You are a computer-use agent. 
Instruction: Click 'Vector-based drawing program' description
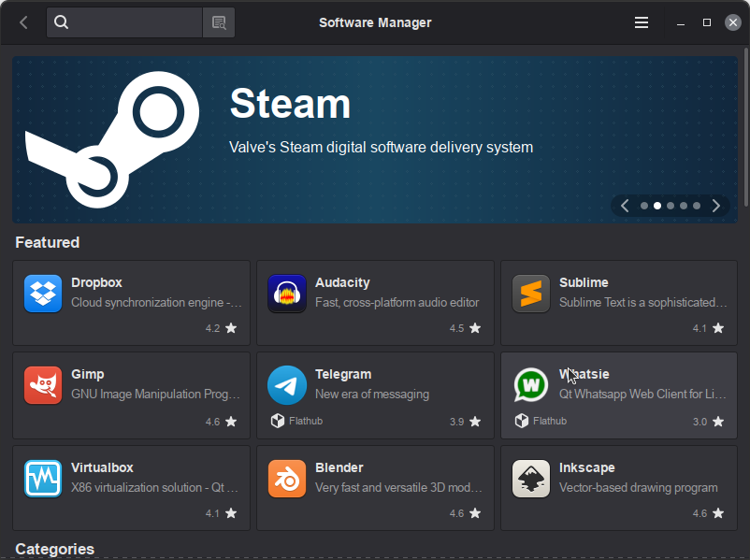[x=638, y=487]
